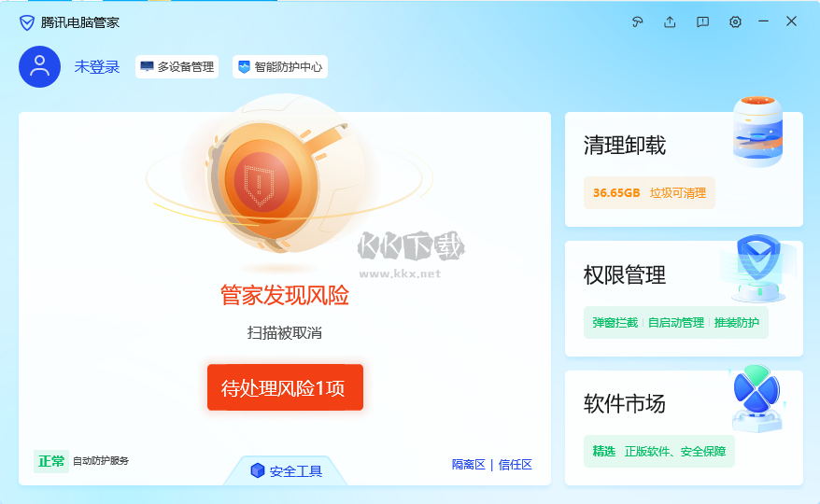Viewport: 820px width, 504px height.
Task: Select 自启动管理 option
Action: (x=675, y=323)
